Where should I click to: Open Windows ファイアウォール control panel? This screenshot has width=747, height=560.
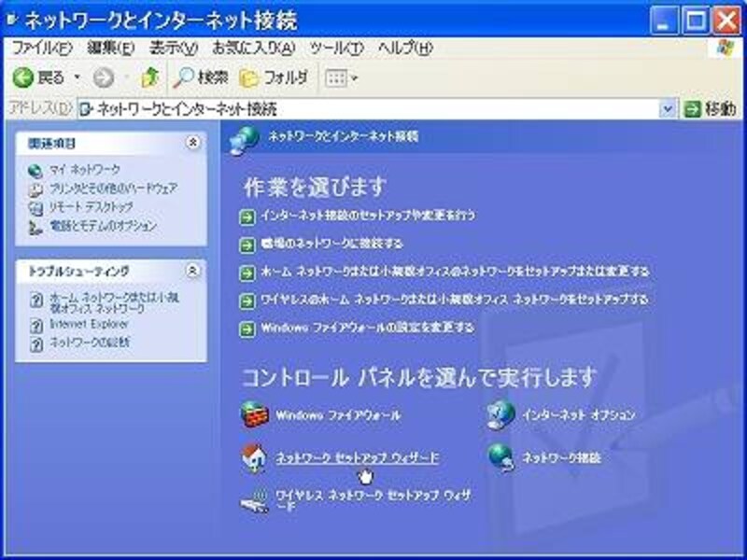coord(338,415)
